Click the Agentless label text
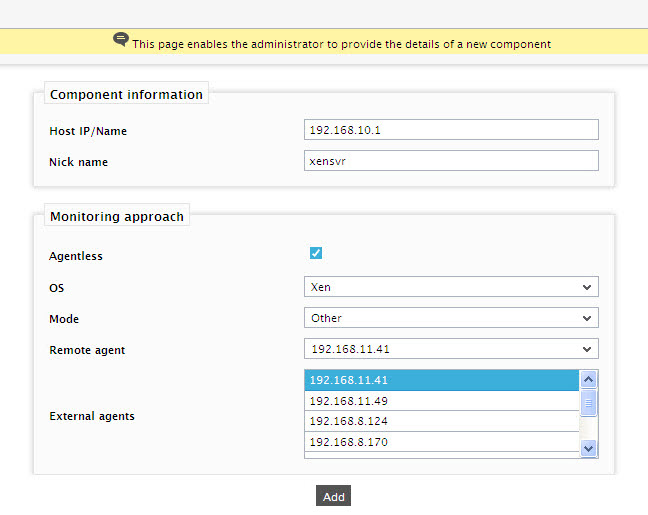This screenshot has height=515, width=648. [x=76, y=256]
